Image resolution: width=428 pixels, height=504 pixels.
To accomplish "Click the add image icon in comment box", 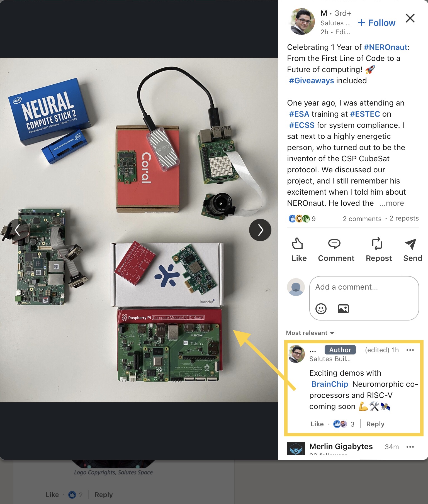I will click(x=343, y=309).
